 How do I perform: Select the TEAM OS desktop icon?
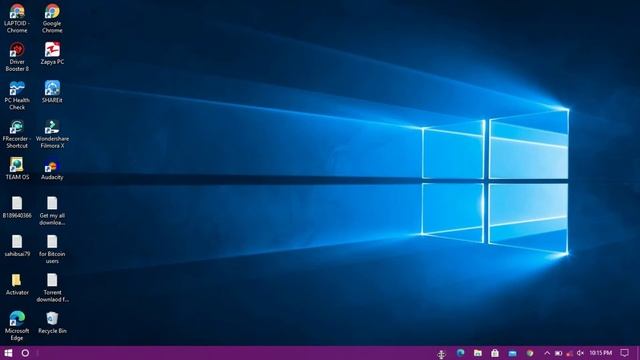(17, 169)
